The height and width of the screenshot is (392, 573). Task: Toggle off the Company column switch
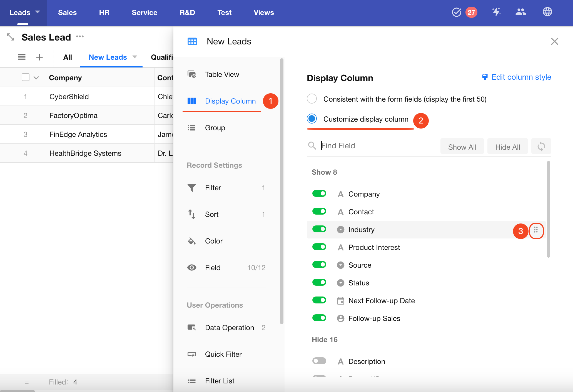point(319,194)
